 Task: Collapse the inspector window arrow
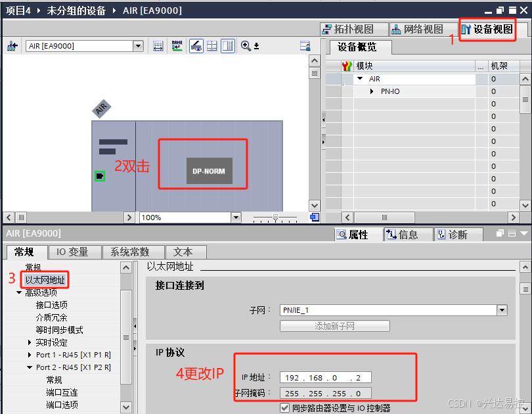tap(524, 233)
